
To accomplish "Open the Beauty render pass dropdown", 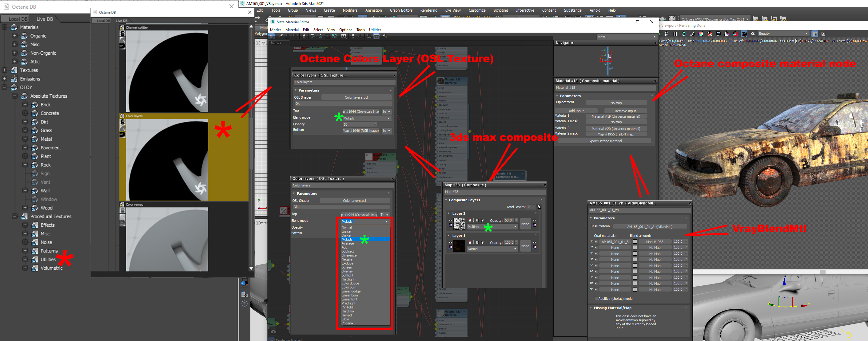I will click(x=783, y=34).
